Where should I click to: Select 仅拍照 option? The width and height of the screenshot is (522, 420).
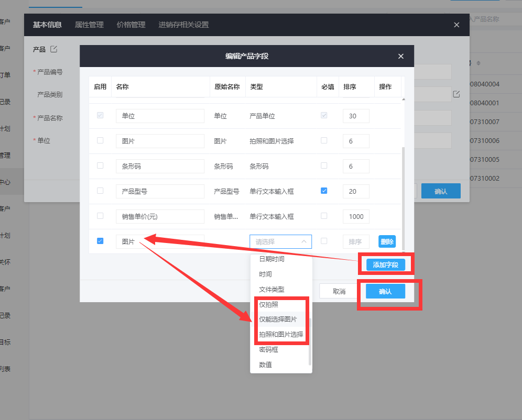click(281, 305)
